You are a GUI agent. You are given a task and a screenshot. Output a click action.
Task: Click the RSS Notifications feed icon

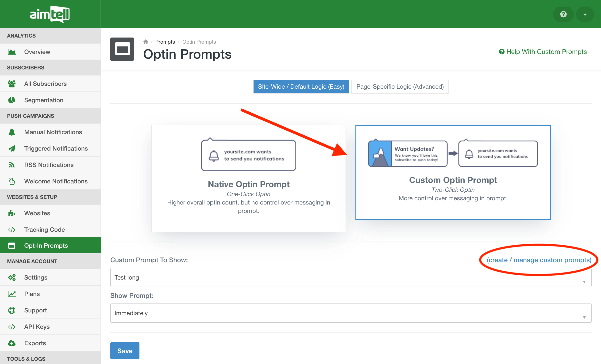(12, 165)
